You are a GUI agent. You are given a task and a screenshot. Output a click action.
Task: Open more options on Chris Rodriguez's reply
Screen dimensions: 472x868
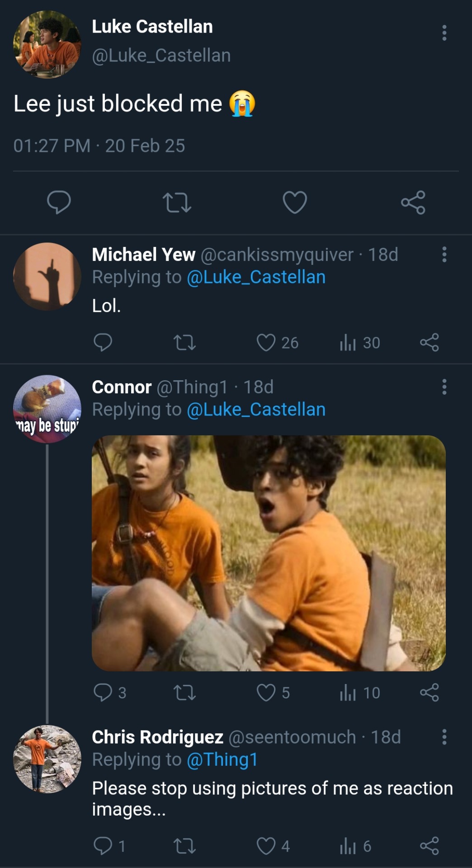[x=444, y=737]
